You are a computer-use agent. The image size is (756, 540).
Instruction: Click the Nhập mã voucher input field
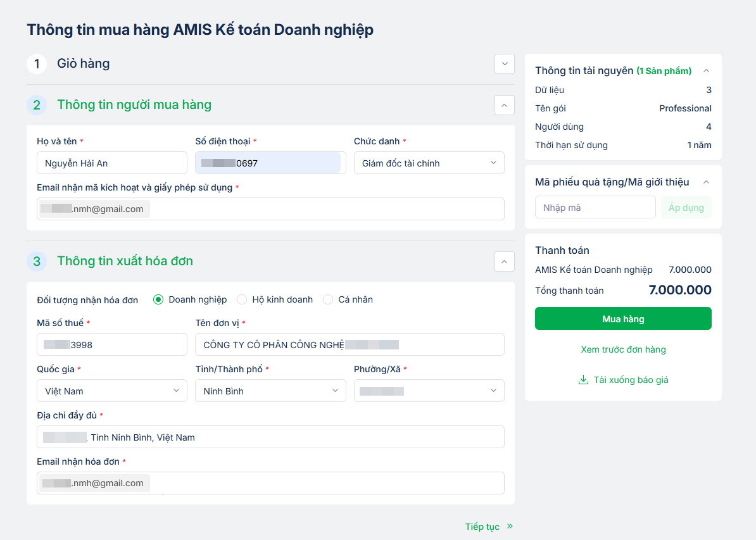[595, 208]
